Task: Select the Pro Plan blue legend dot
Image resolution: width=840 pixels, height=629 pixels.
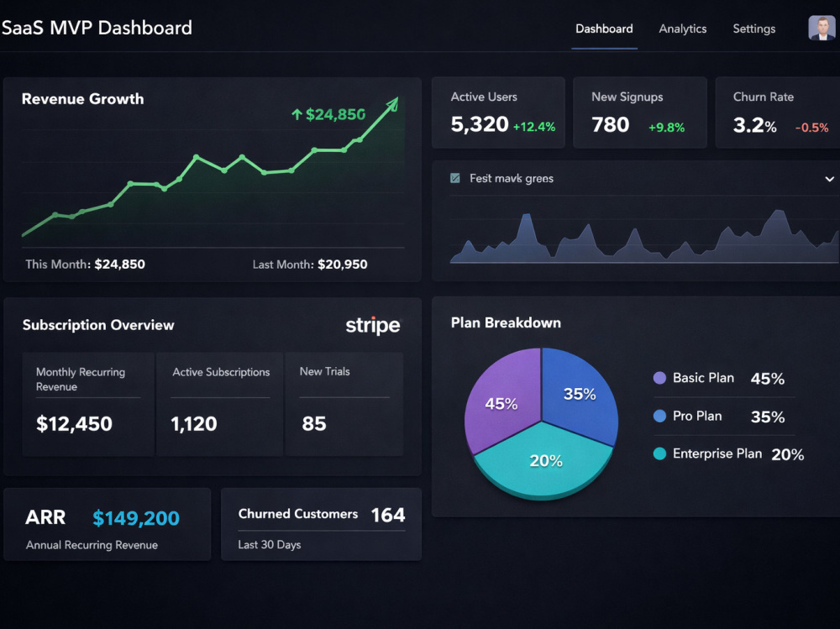Action: tap(659, 416)
